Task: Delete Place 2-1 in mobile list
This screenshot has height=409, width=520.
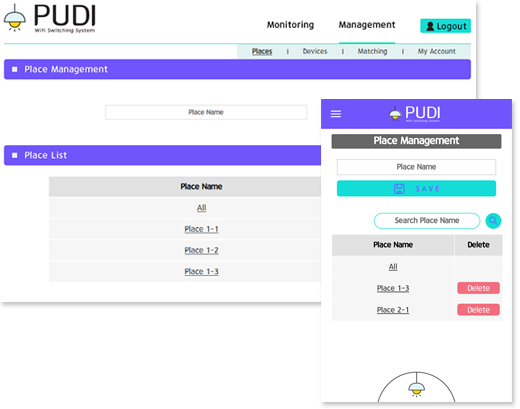Action: pyautogui.click(x=478, y=310)
